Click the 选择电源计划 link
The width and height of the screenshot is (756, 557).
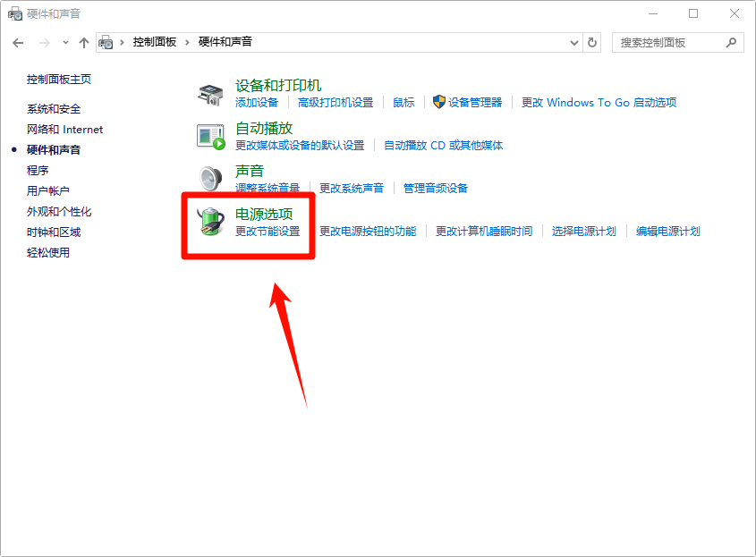584,231
